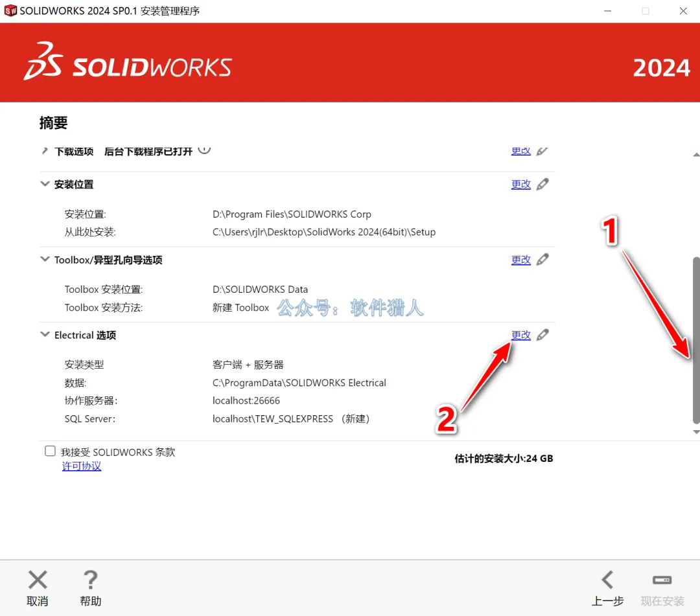The height and width of the screenshot is (616, 700).
Task: Collapse the Toolbox/异型孔向导选项 section
Action: pyautogui.click(x=45, y=259)
